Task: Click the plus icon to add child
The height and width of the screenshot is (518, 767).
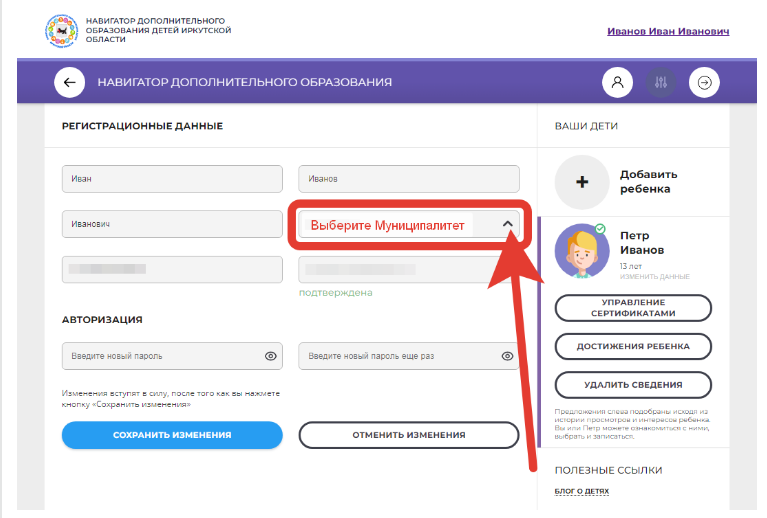Action: point(582,182)
